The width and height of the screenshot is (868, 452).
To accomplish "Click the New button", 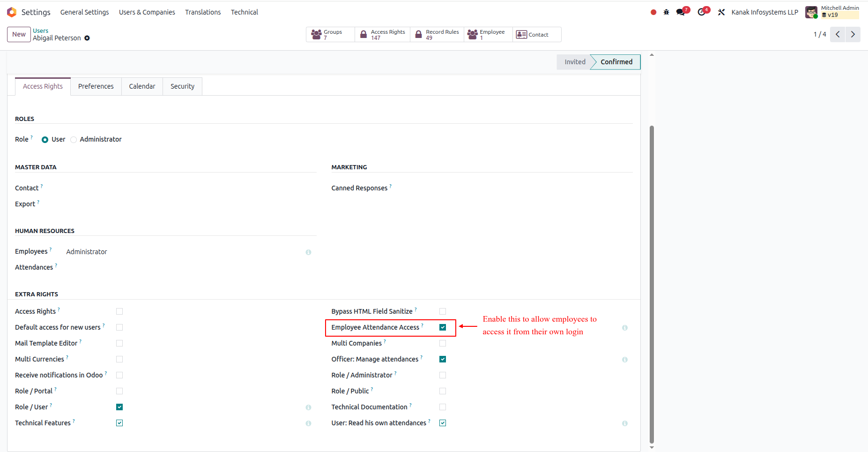I will pyautogui.click(x=19, y=34).
